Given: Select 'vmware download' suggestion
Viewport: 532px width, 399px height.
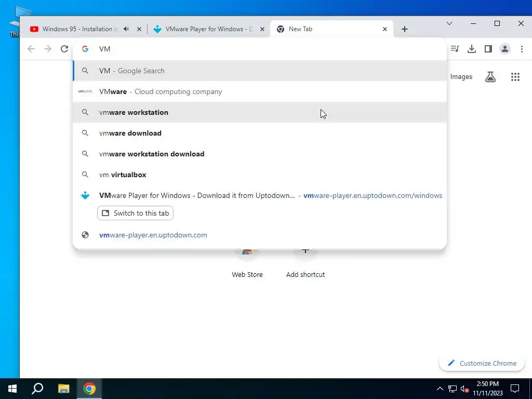Looking at the screenshot, I should click(x=260, y=133).
